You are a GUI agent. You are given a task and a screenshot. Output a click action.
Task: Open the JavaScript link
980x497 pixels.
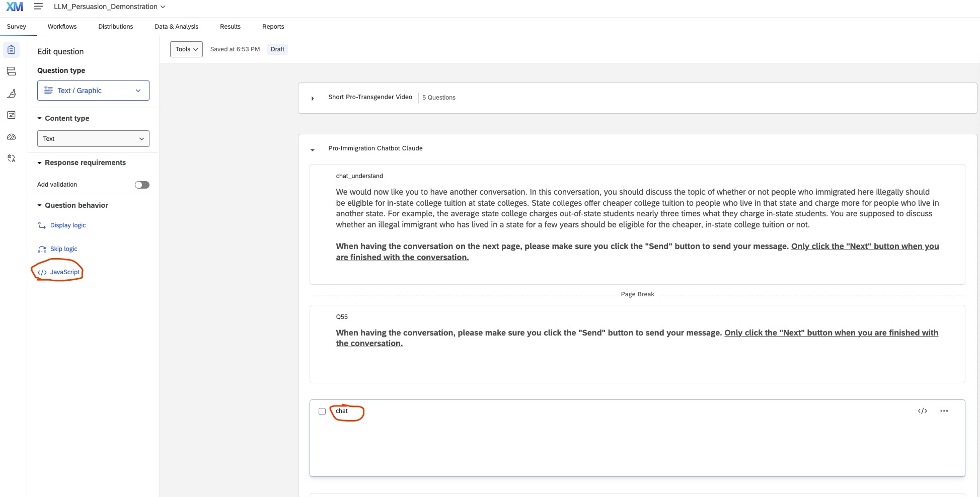(x=65, y=272)
